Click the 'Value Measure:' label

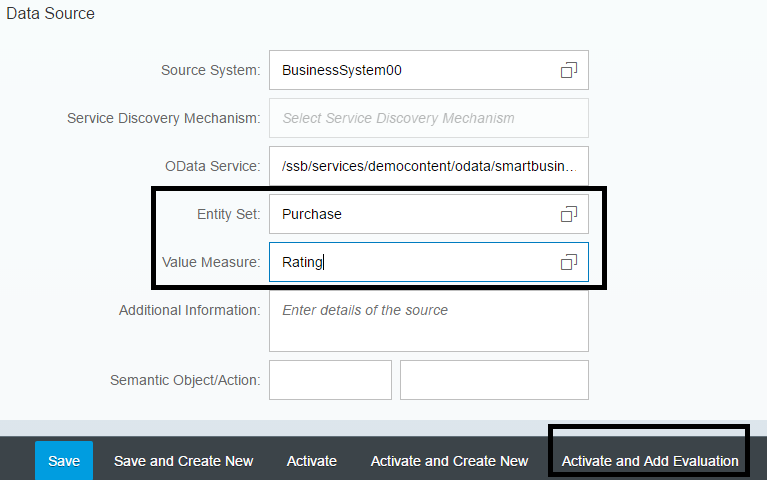point(211,262)
